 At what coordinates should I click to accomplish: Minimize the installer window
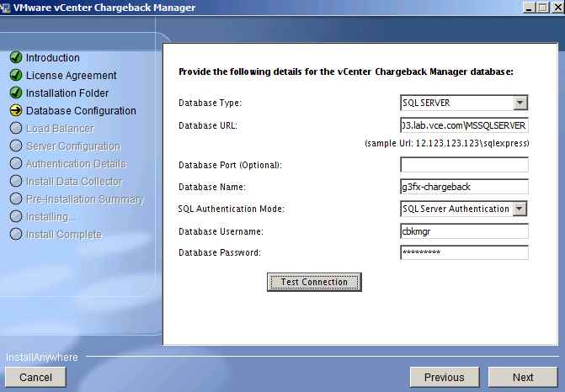[529, 8]
